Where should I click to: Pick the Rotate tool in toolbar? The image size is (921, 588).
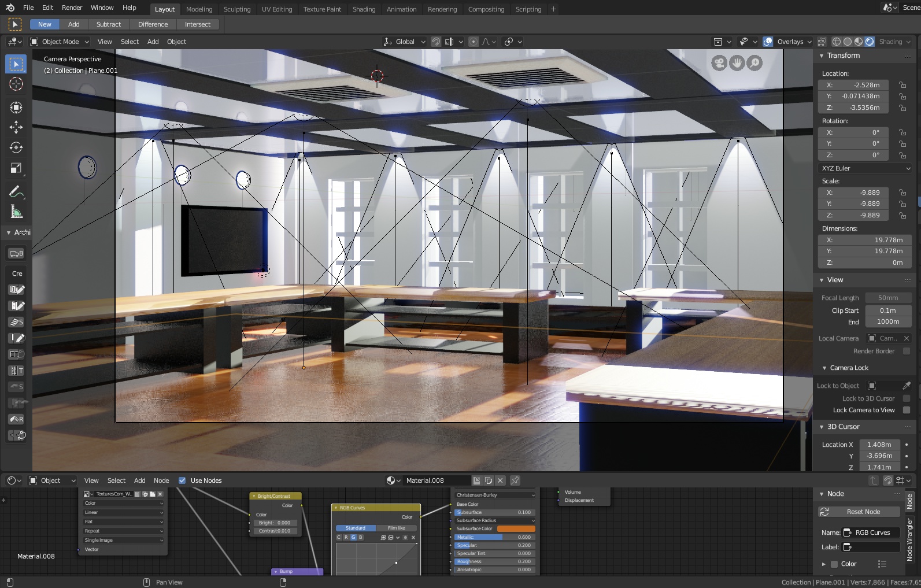[x=16, y=147]
